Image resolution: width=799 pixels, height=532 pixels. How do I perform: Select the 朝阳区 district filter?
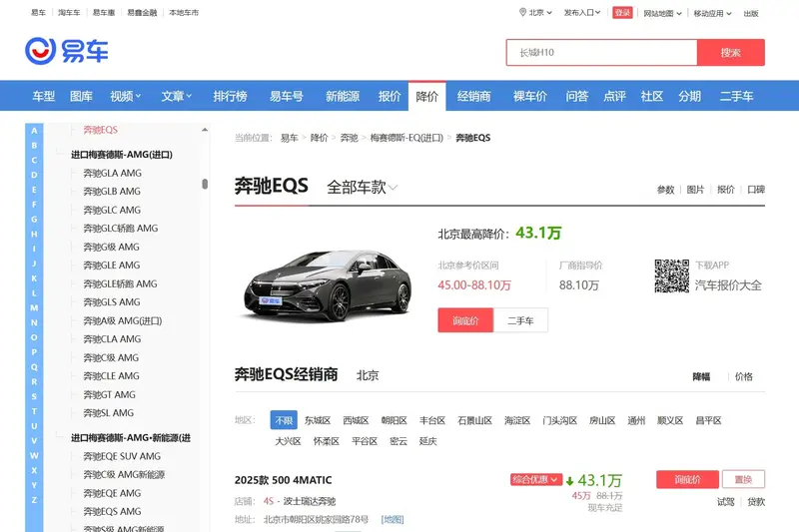(x=394, y=420)
